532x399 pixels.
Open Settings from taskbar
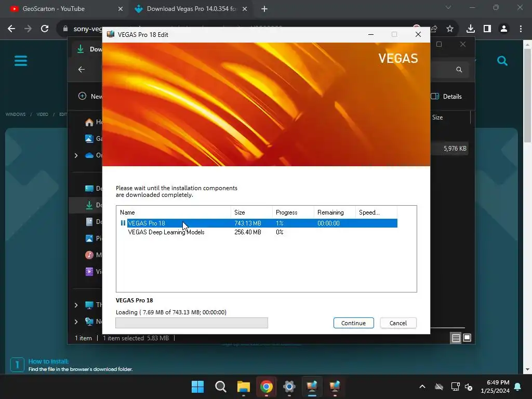pyautogui.click(x=289, y=387)
